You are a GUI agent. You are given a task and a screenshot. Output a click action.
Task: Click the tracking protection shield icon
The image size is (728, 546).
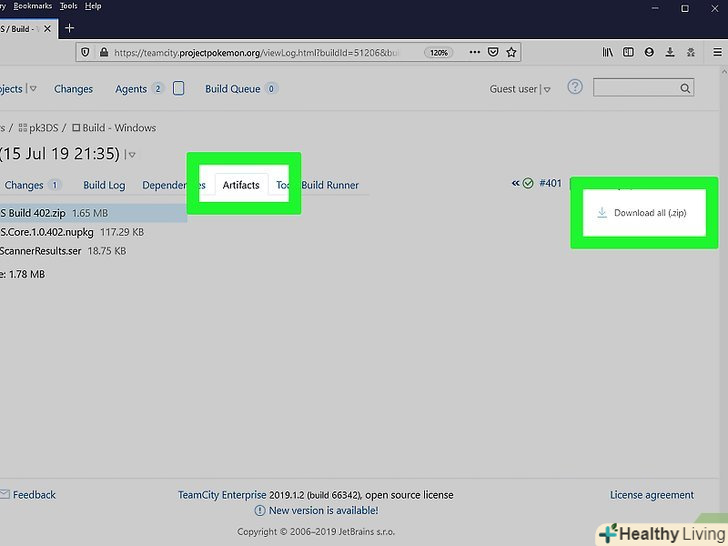[x=85, y=52]
